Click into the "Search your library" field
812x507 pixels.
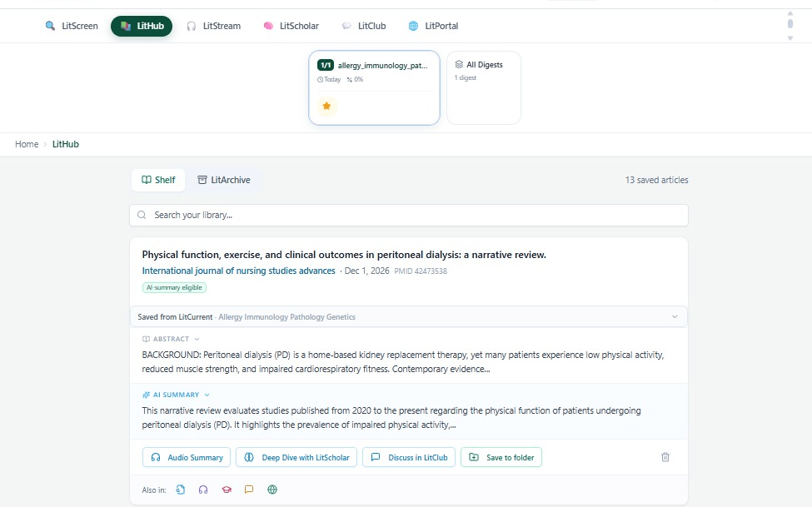point(409,215)
